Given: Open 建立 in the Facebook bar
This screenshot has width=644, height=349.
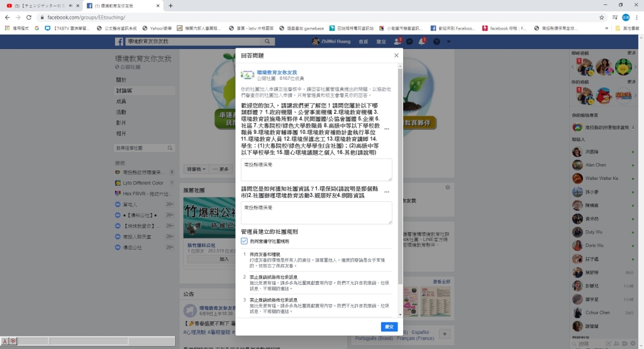Looking at the screenshot, I should tap(381, 42).
